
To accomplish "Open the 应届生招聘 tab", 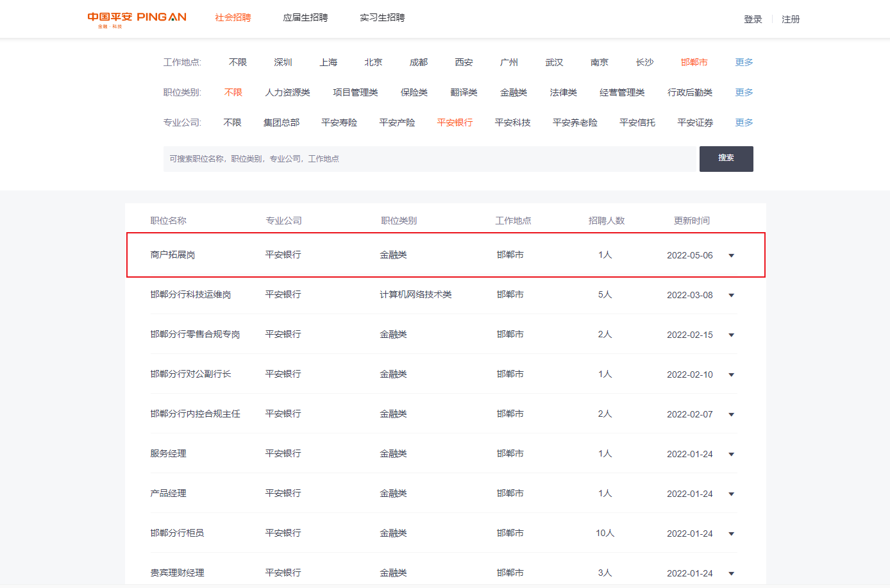I will pos(305,17).
